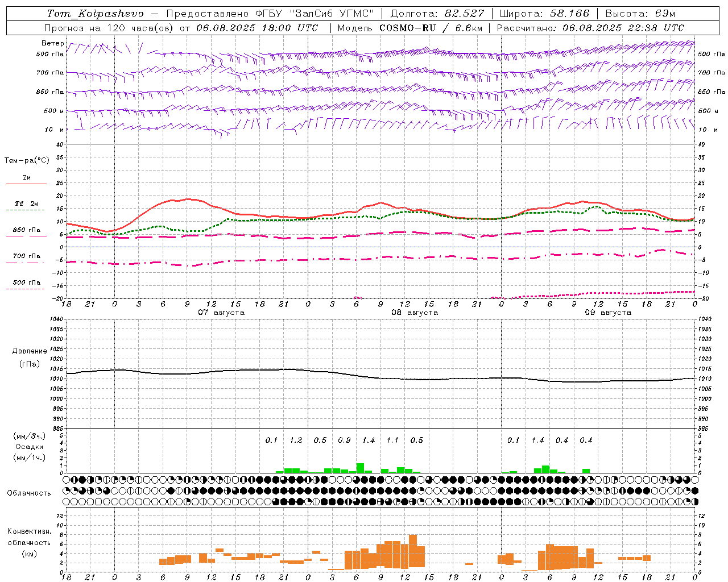Click the station title Tom_Kolpashevo
This screenshot has height=582, width=728.
(95, 14)
